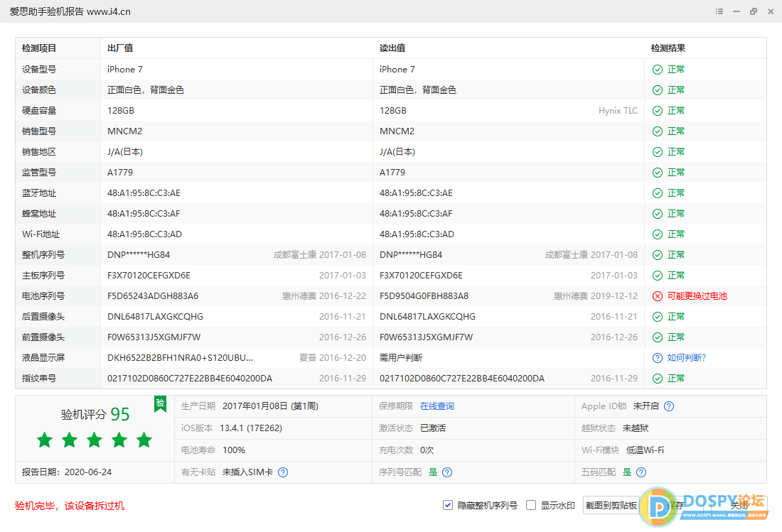Enable the 显示水印 checkbox

click(531, 505)
